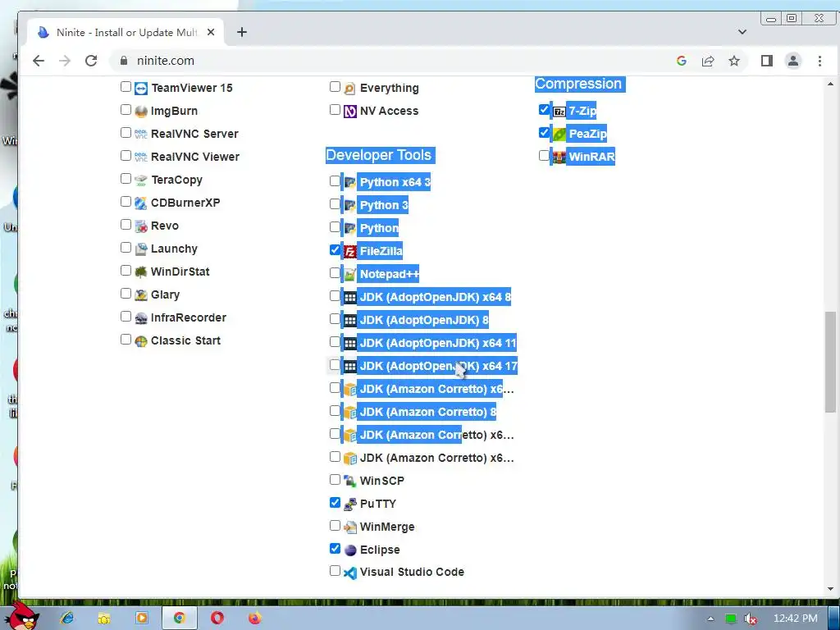
Task: Click the NV Access icon
Action: (x=349, y=112)
